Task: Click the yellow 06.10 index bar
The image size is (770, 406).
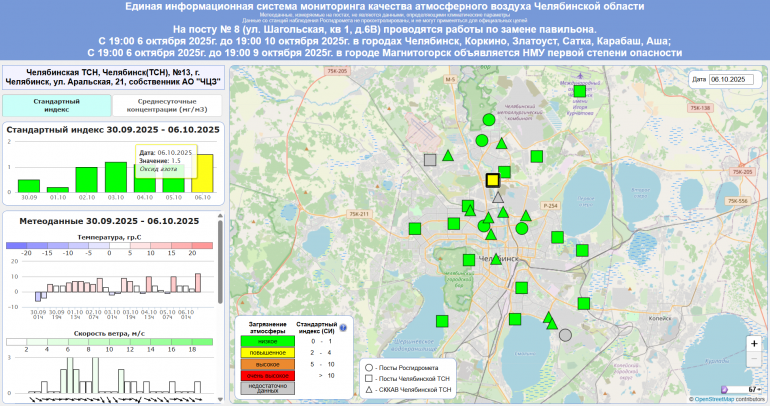Action: 203,173
